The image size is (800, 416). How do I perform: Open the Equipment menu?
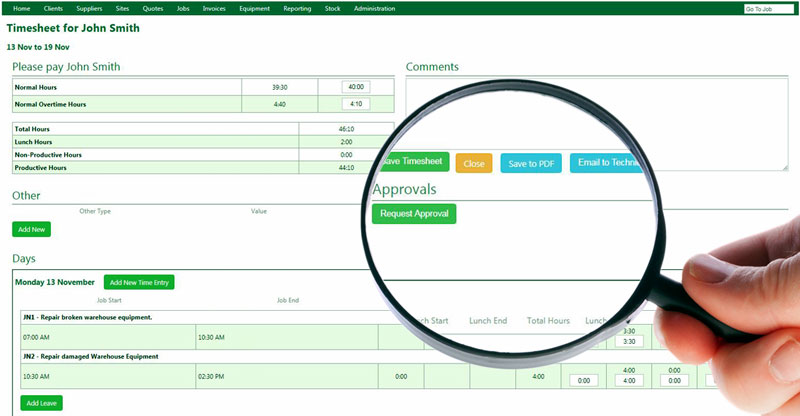(x=255, y=8)
